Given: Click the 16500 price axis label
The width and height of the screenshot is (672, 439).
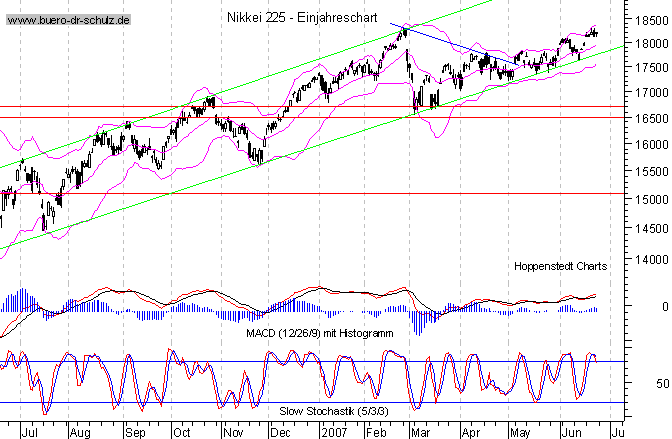Looking at the screenshot, I should point(651,118).
